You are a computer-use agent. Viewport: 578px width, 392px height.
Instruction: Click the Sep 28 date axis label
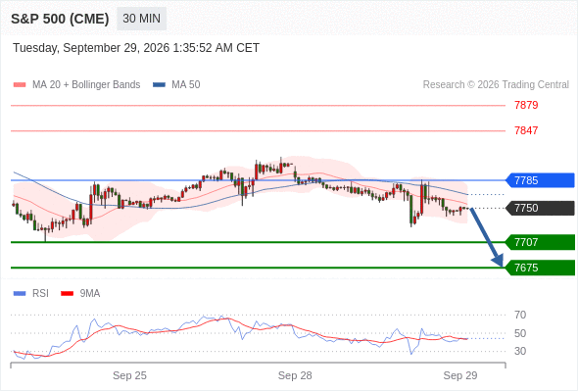point(295,375)
